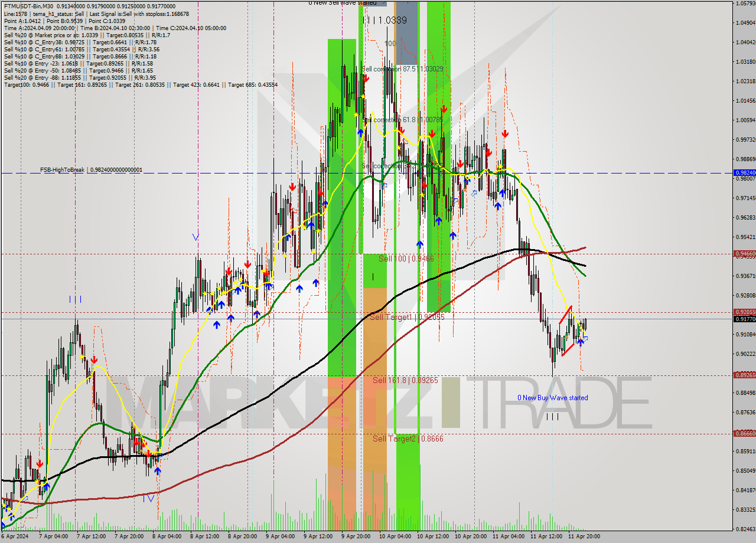
Task: Click the 9 Apr 20:00 time label
Action: tap(356, 537)
